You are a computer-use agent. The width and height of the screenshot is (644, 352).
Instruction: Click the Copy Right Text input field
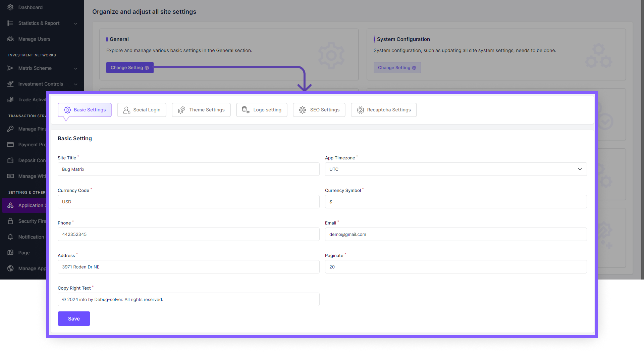tap(189, 299)
